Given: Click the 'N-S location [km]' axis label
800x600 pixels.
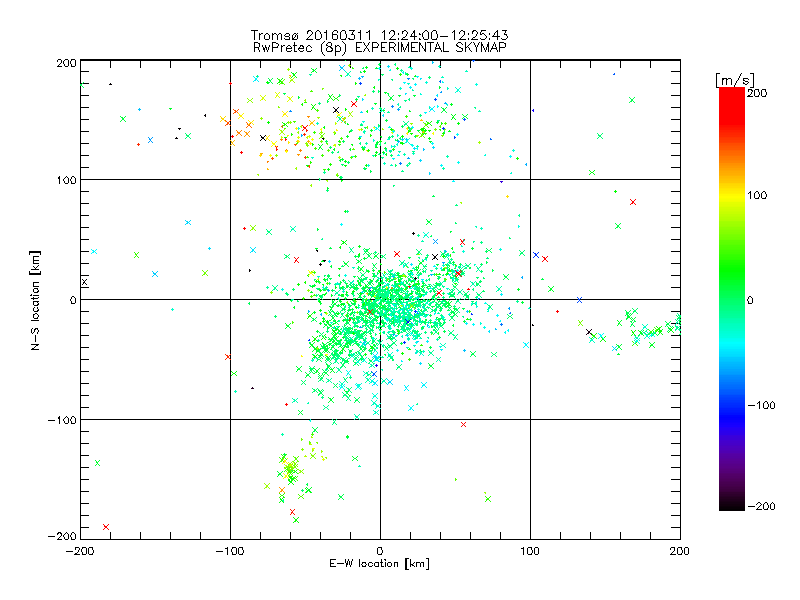Looking at the screenshot, I should 35,301.
